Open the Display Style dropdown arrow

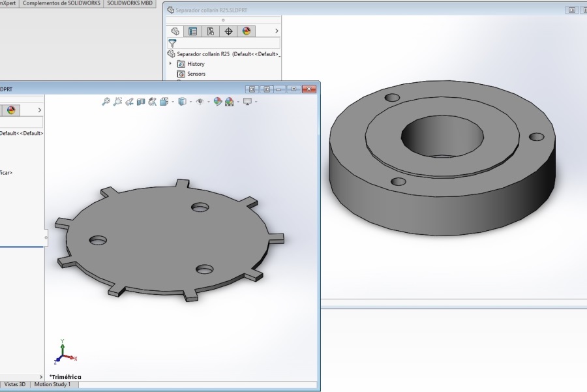click(x=190, y=102)
